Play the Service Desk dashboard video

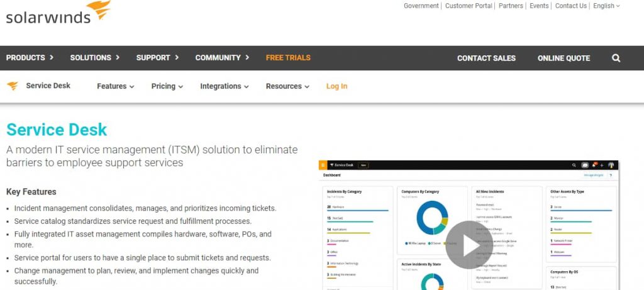[x=469, y=245]
